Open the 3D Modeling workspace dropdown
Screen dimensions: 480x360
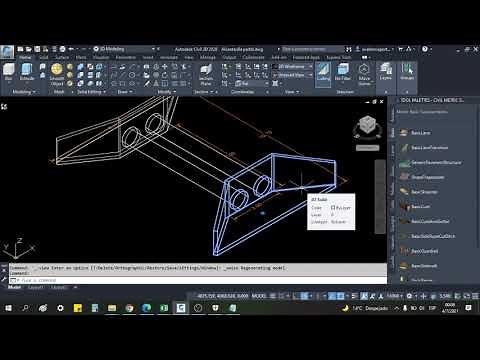[x=125, y=49]
